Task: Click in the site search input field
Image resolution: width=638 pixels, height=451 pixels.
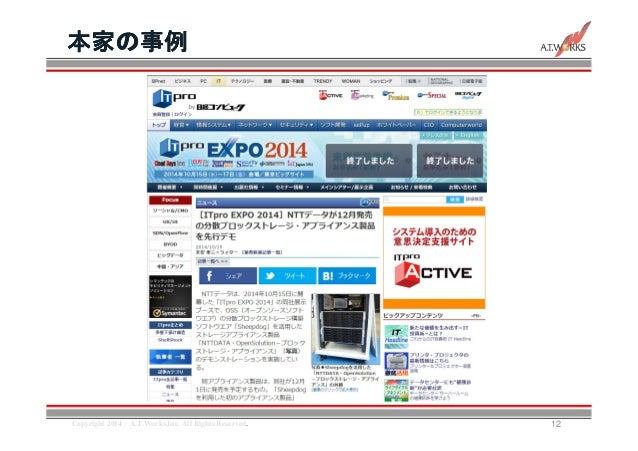Action: click(414, 199)
